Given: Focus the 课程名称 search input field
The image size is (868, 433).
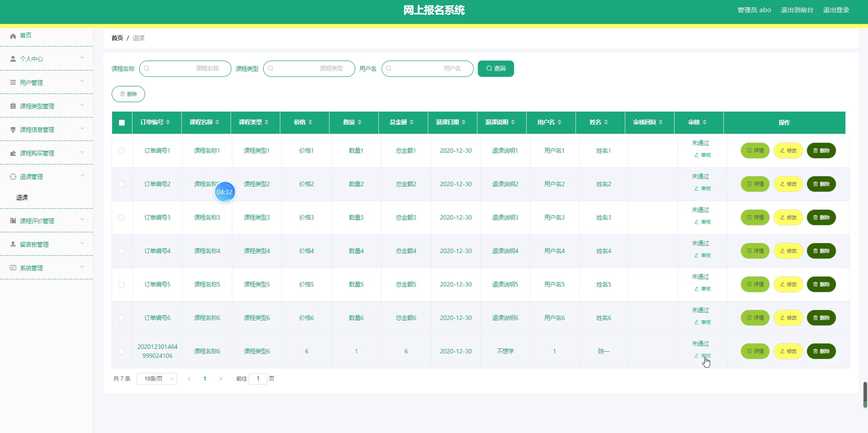Looking at the screenshot, I should point(185,69).
